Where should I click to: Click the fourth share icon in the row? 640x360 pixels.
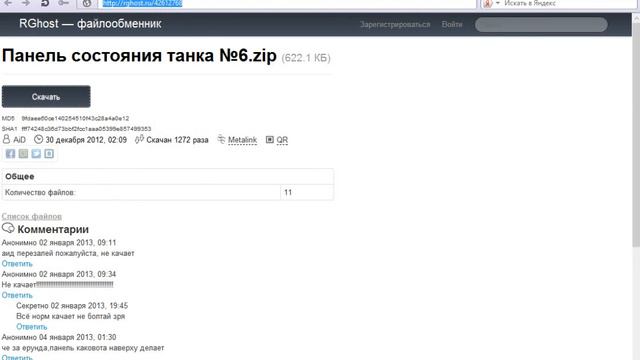click(49, 153)
